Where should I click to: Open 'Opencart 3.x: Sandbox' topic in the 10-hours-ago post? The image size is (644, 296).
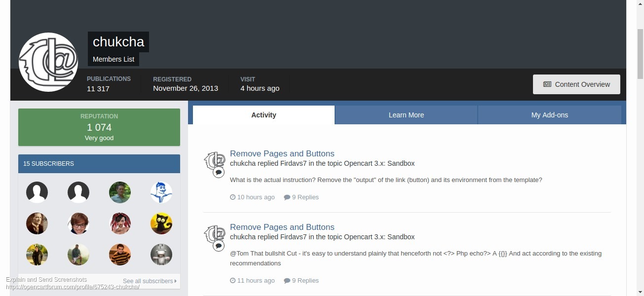pos(379,163)
